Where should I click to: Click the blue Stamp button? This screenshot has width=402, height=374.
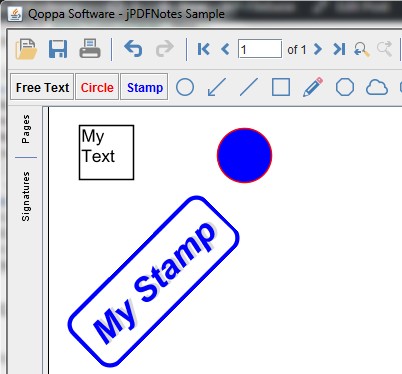click(144, 87)
